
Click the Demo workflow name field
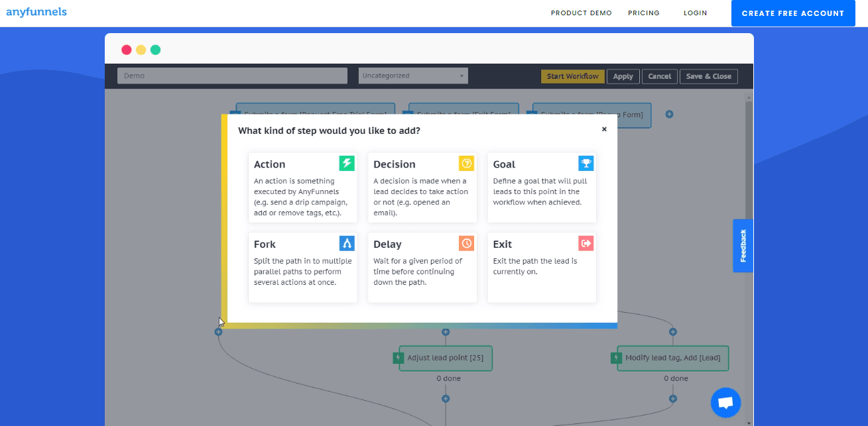coord(232,76)
